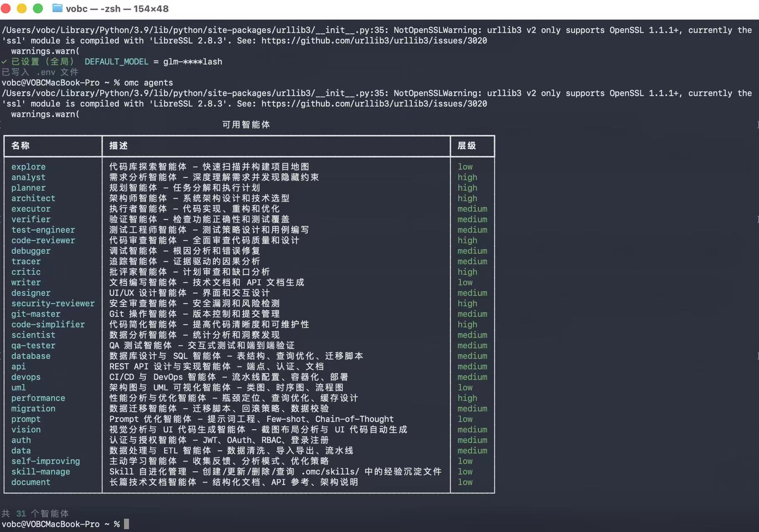
Task: Click the 'database' agent name
Action: point(31,356)
